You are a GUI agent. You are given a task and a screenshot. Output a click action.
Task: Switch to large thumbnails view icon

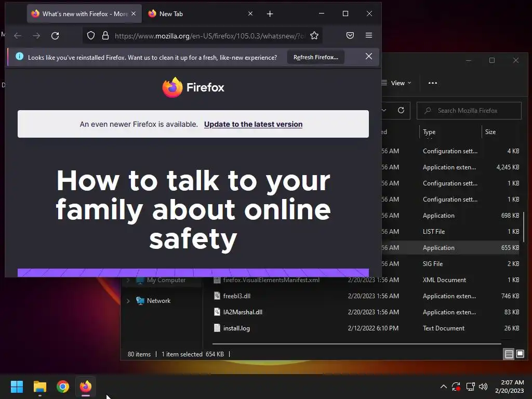click(520, 354)
